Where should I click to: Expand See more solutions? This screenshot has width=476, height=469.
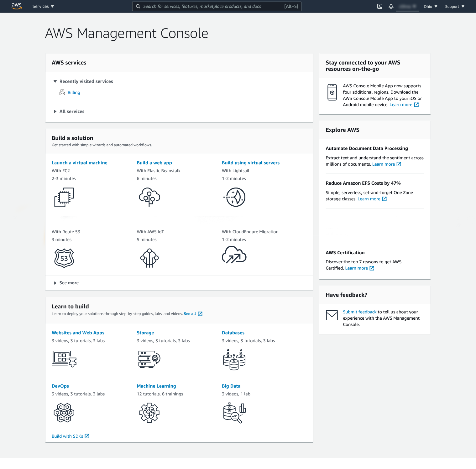[x=66, y=283]
